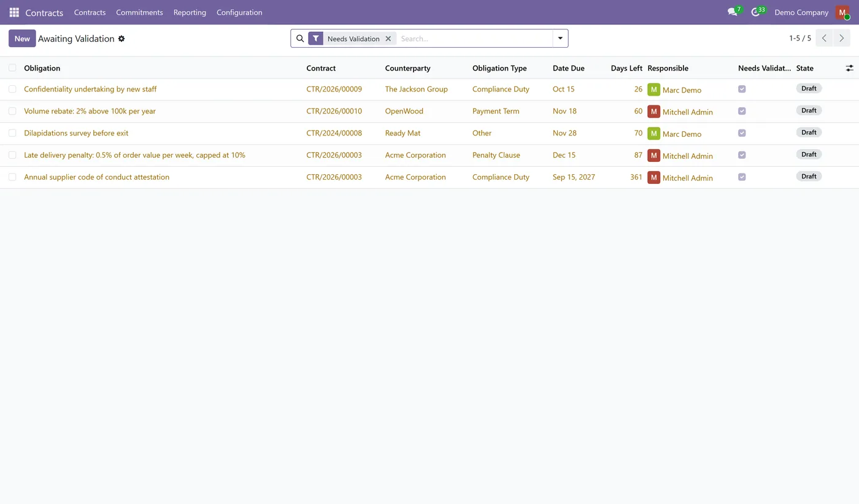Click The Jackson Group counterparty
Screen dimensions: 859x504
pos(416,89)
